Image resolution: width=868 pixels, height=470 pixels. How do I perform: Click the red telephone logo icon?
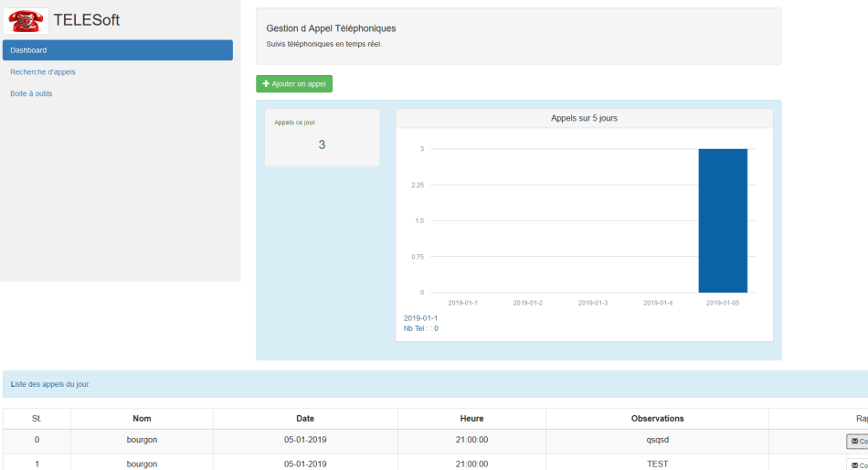26,20
